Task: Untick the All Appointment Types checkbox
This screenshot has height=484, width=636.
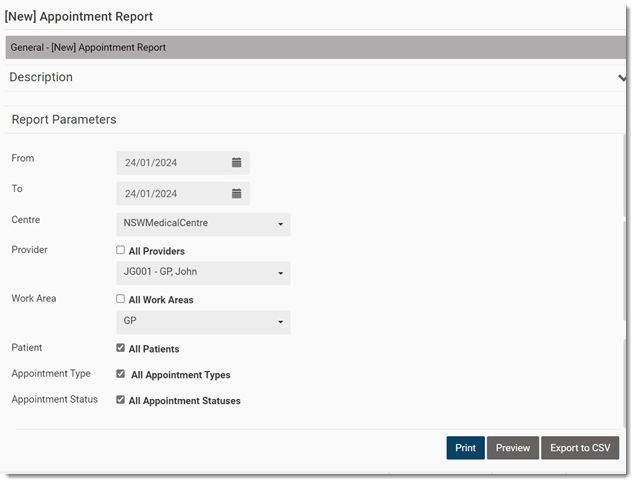Action: (x=120, y=374)
